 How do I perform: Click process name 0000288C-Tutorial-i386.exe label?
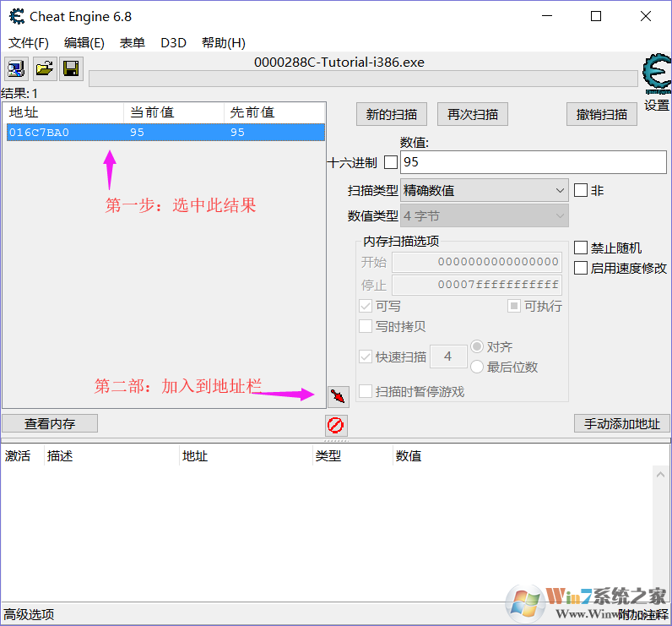coord(339,63)
